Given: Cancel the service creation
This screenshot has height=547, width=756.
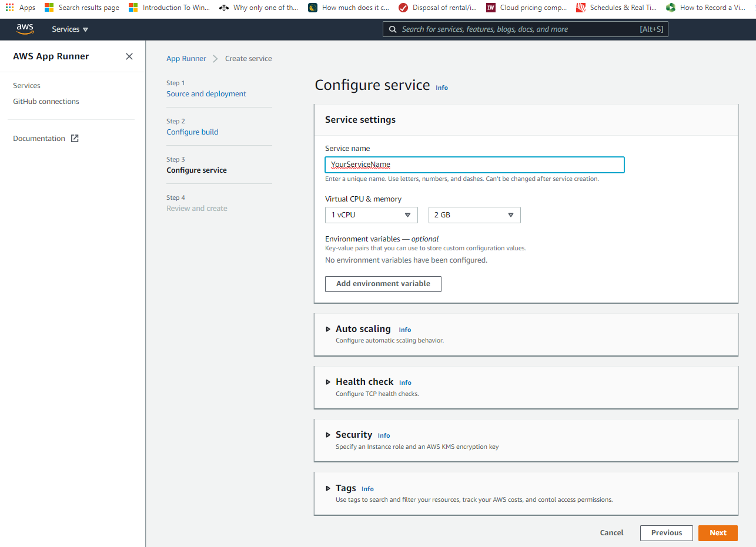Looking at the screenshot, I should [612, 533].
